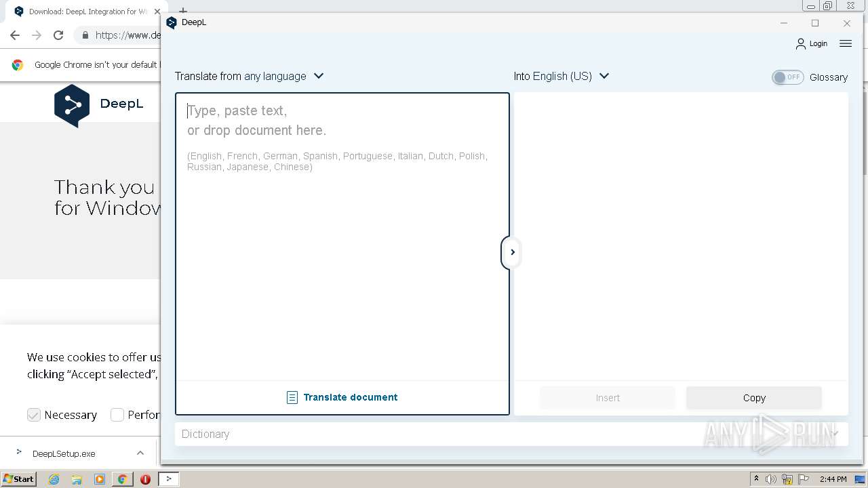The image size is (868, 488).
Task: Click the Translate document button
Action: click(x=342, y=397)
